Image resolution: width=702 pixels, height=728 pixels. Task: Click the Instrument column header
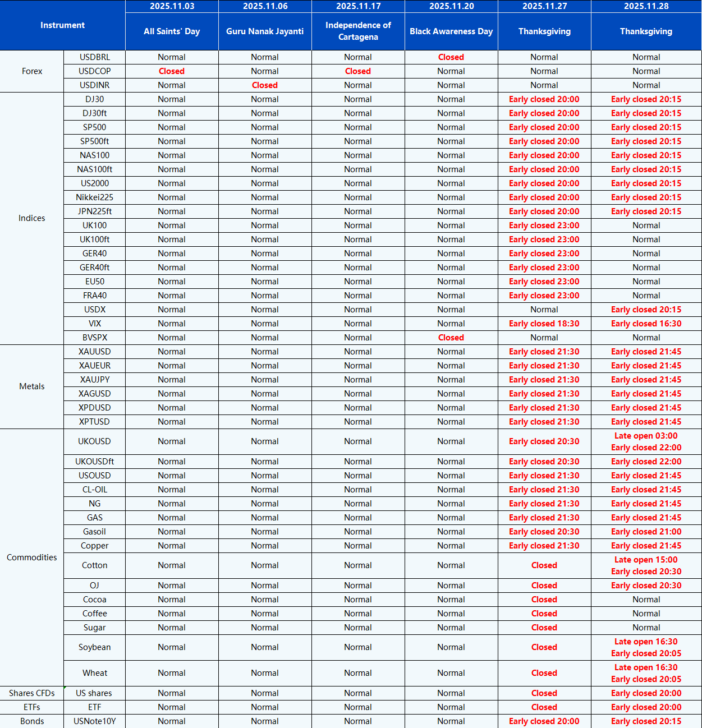pos(62,25)
